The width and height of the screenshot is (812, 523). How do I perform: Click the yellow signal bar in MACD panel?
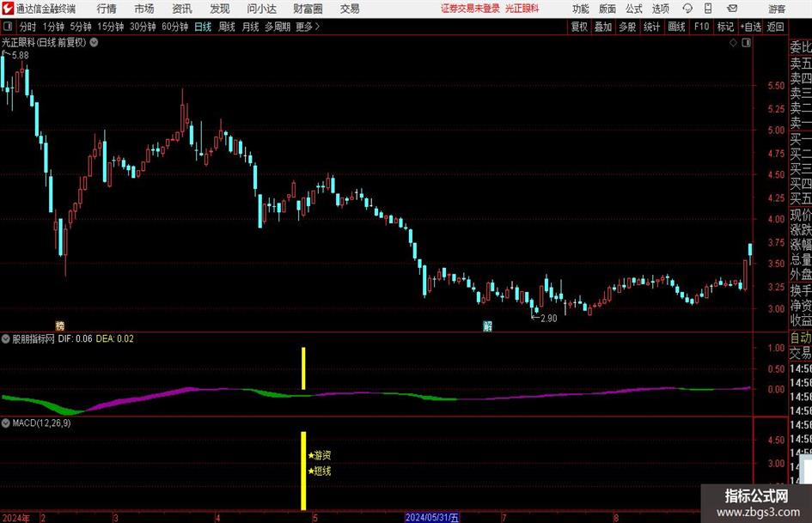(x=303, y=471)
